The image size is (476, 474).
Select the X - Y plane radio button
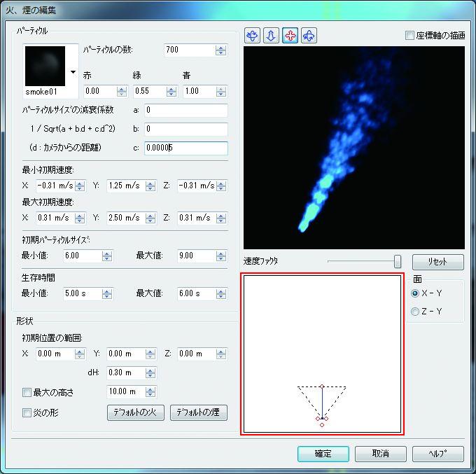pyautogui.click(x=415, y=293)
